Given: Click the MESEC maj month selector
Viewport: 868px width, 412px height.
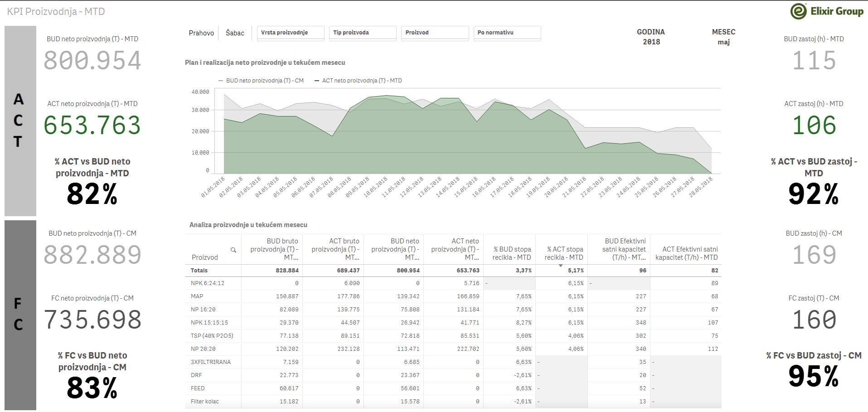Looking at the screenshot, I should click(723, 37).
